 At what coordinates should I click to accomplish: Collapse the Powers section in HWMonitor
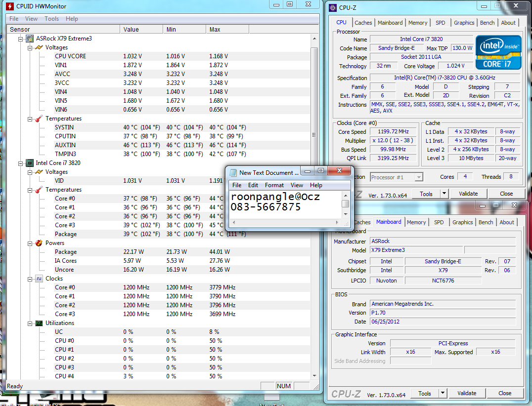[x=30, y=243]
